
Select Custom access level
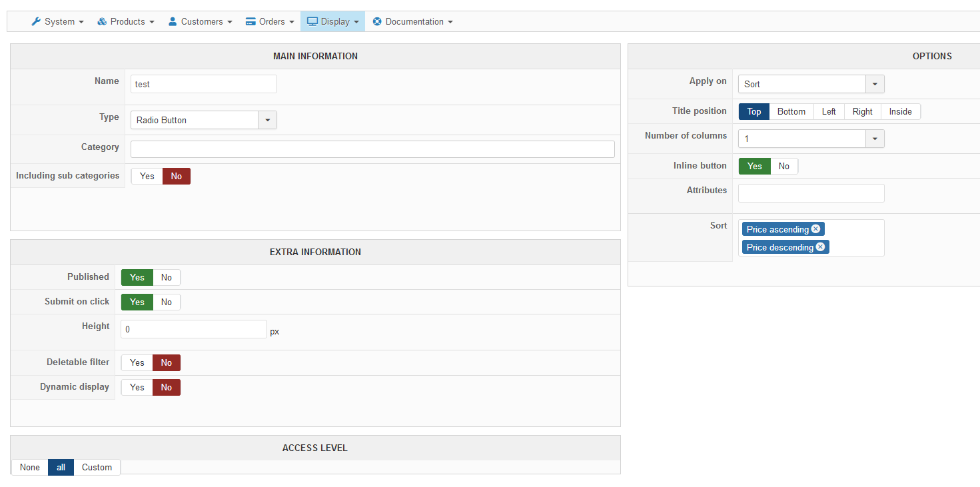coord(97,467)
